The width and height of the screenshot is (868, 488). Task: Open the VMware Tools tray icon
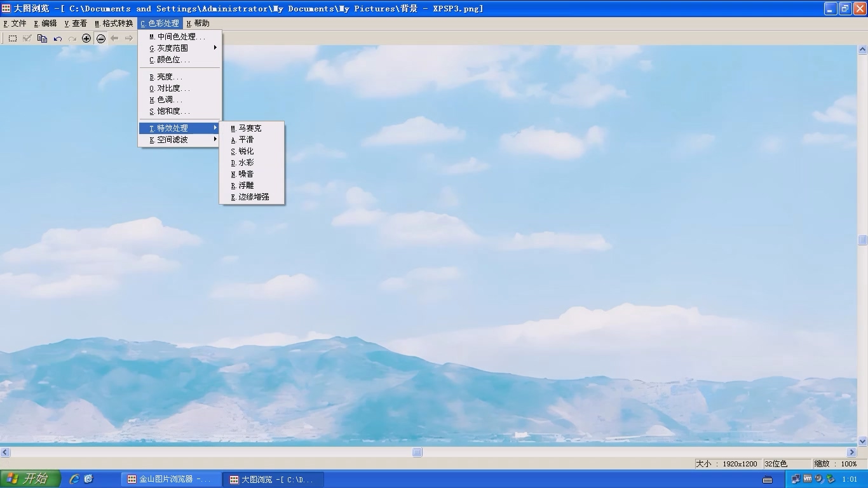[x=808, y=479]
